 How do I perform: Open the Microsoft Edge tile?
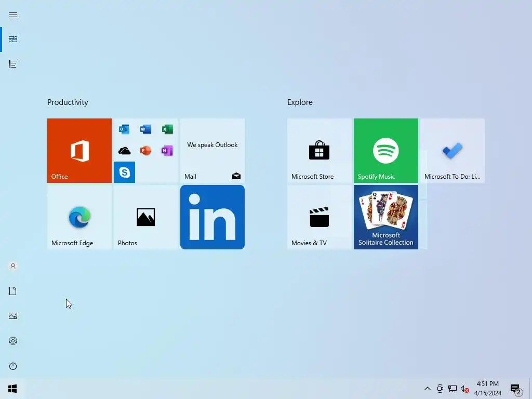click(79, 217)
